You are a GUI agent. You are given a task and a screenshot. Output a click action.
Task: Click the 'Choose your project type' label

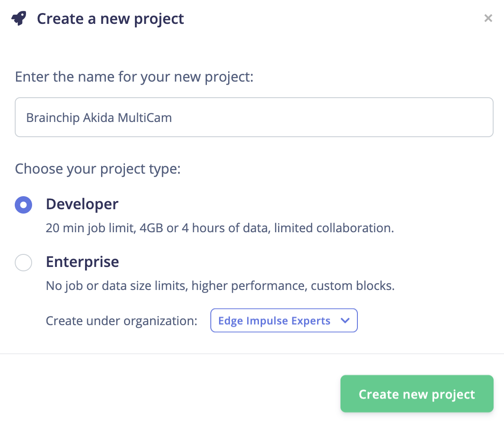[98, 168]
